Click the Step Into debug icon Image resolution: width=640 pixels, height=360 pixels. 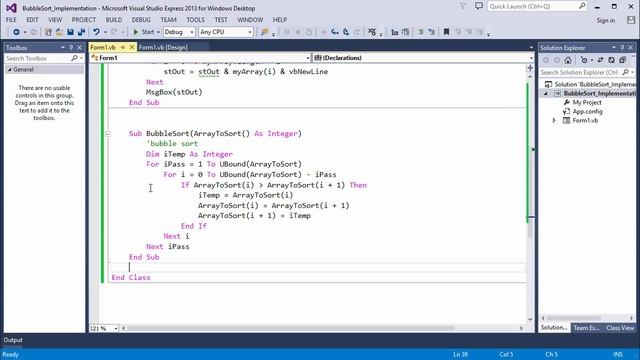pyautogui.click(x=335, y=32)
